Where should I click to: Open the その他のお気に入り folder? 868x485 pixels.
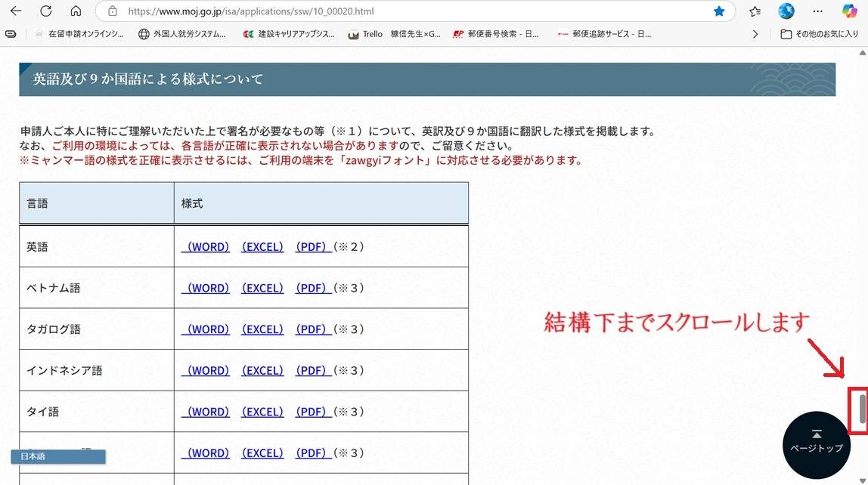click(820, 34)
